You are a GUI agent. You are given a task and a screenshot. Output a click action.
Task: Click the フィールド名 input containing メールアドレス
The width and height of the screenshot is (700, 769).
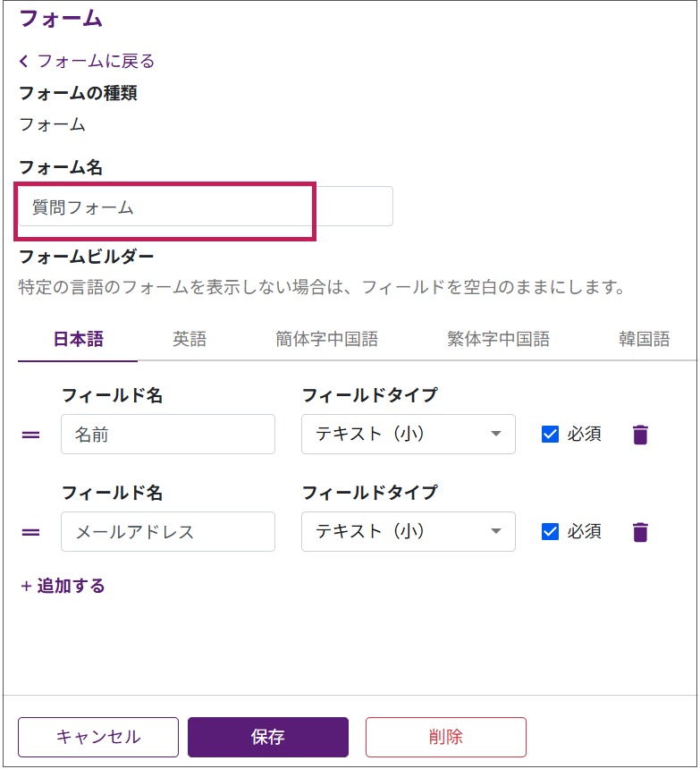tap(168, 532)
